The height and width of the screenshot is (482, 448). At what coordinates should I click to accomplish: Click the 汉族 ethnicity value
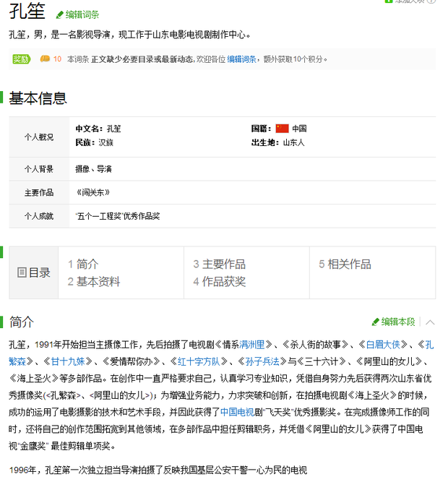pyautogui.click(x=106, y=142)
